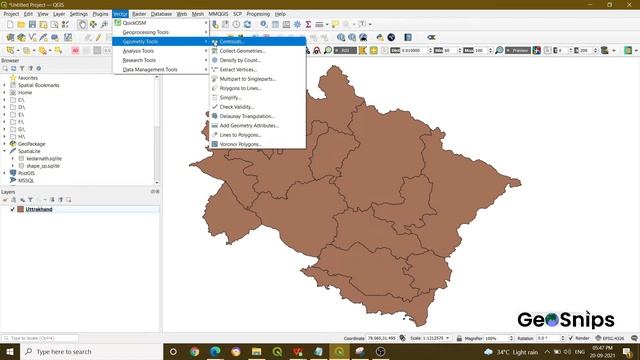Open Analysis Tools submenu
Image resolution: width=640 pixels, height=360 pixels.
tap(161, 51)
